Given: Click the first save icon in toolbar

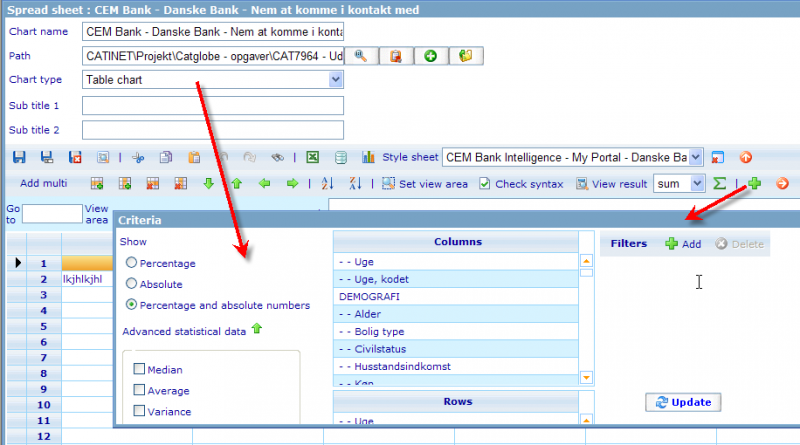Looking at the screenshot, I should tap(18, 157).
